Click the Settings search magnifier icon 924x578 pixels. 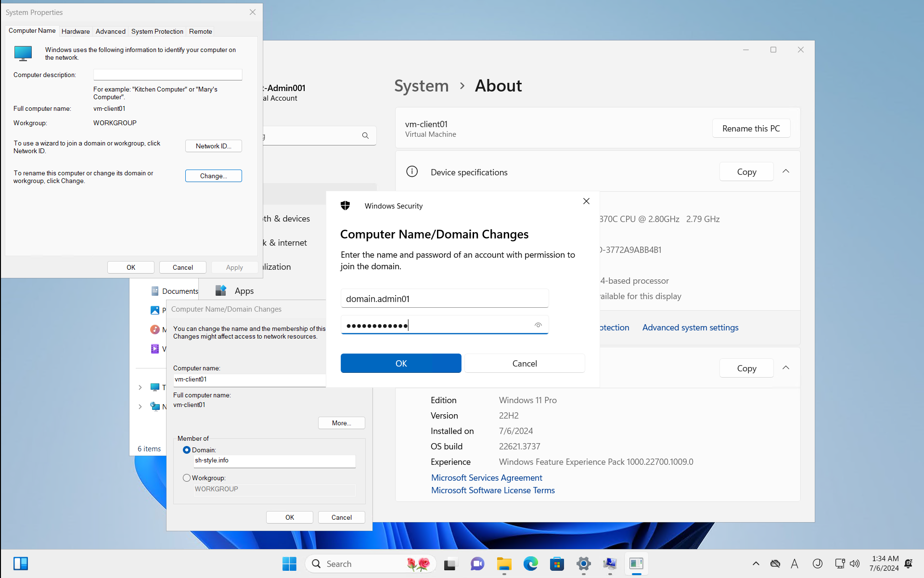(x=365, y=136)
